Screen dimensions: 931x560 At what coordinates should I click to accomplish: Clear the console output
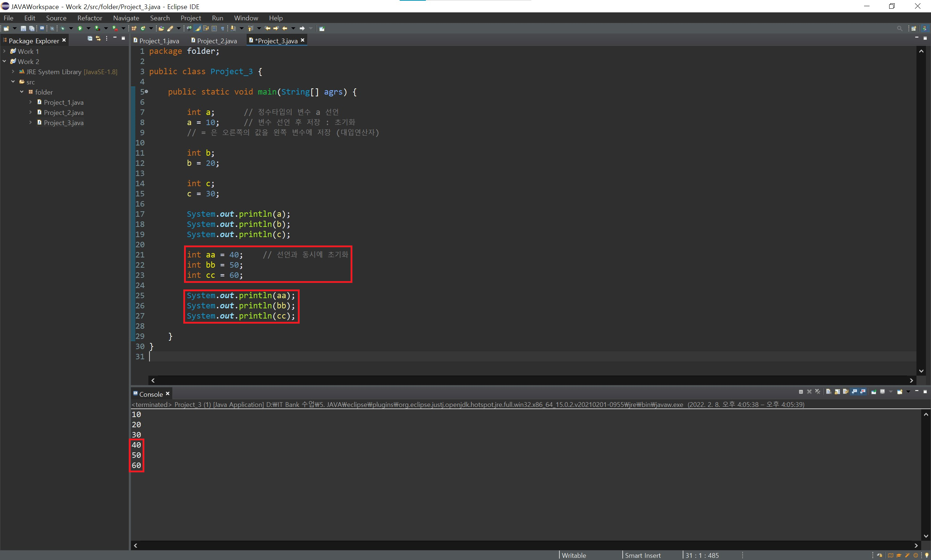(x=829, y=392)
